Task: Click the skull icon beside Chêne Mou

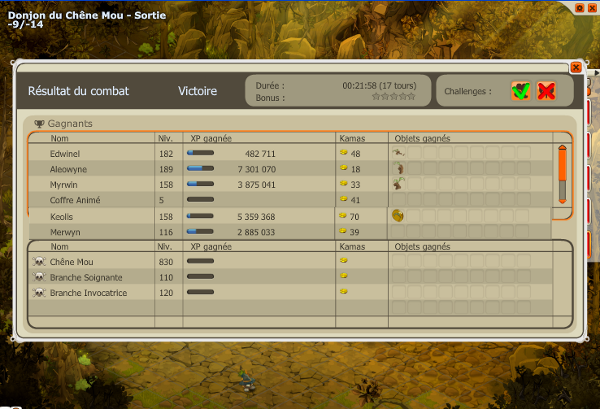Action: click(39, 262)
